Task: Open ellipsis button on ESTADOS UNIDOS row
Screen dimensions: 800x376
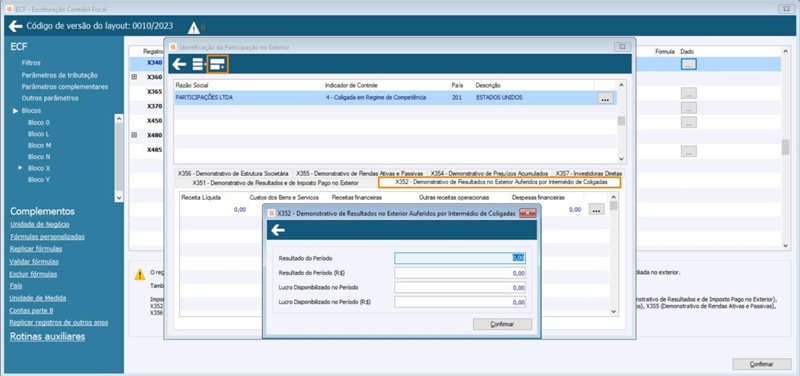Action: pyautogui.click(x=605, y=99)
